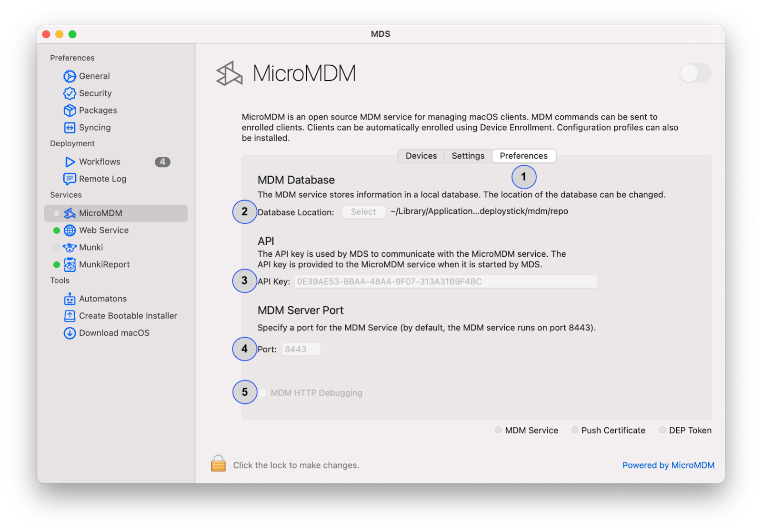Switch to the Settings tab
This screenshot has width=762, height=532.
[468, 156]
